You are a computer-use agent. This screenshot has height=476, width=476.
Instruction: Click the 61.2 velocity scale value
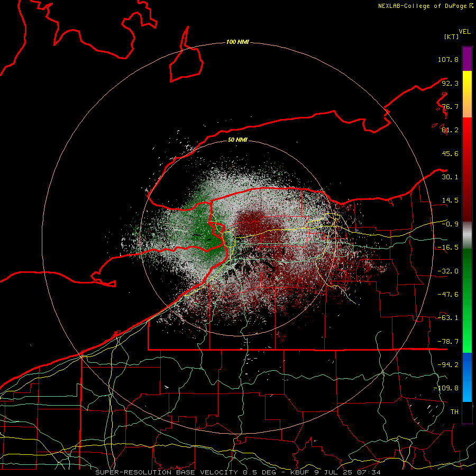pyautogui.click(x=450, y=130)
